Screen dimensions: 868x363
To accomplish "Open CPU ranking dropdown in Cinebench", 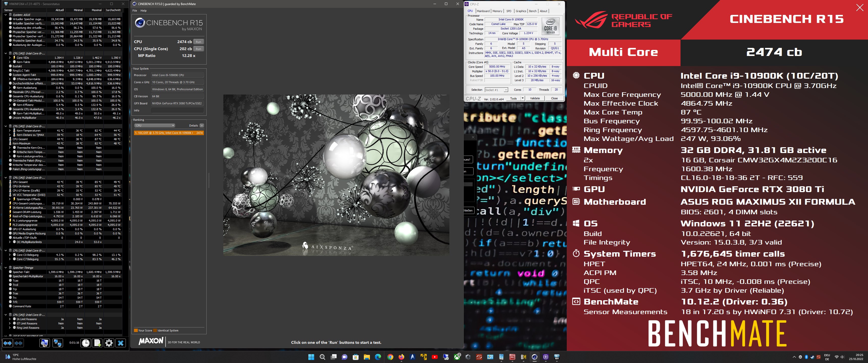I will pos(155,126).
